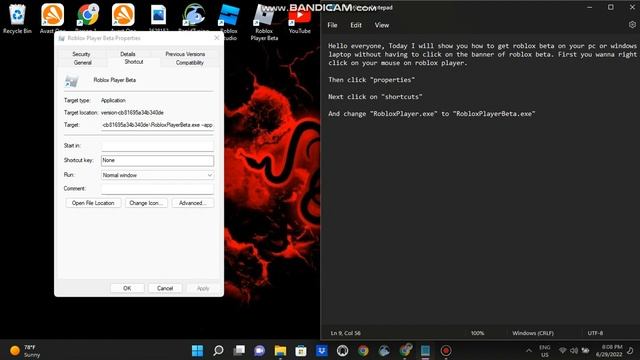Click the Start in field
Screen dimensions: 640x360
coord(157,146)
